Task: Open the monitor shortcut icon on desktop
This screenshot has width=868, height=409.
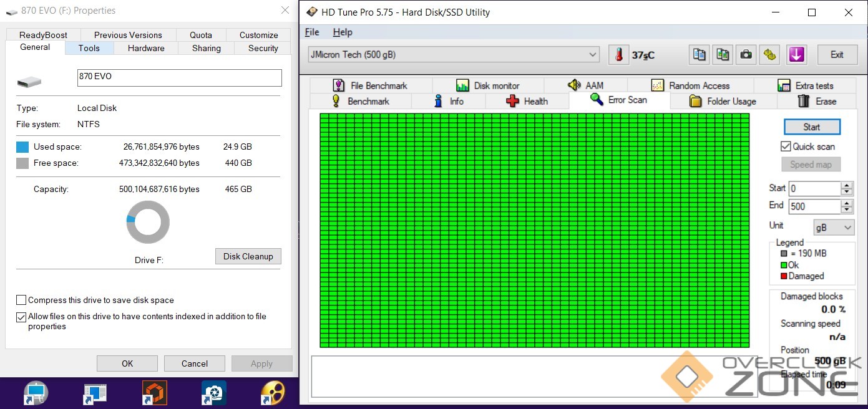Action: point(36,393)
